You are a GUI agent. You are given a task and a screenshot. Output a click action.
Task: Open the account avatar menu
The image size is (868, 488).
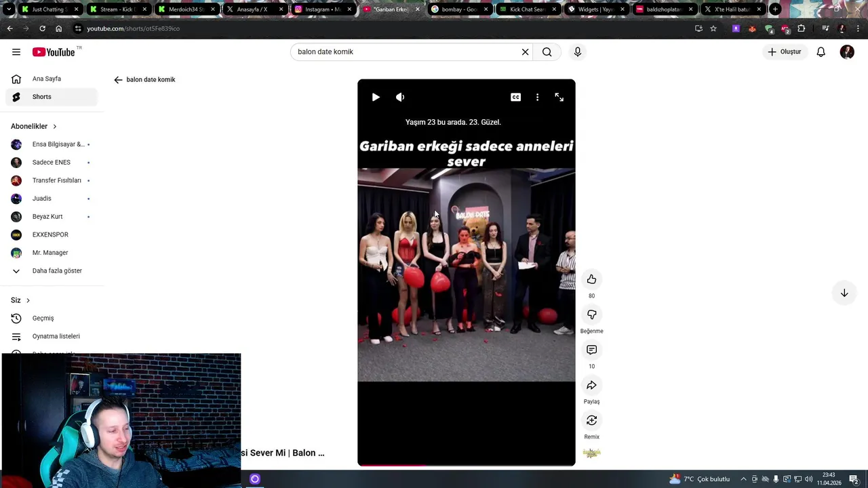tap(847, 52)
